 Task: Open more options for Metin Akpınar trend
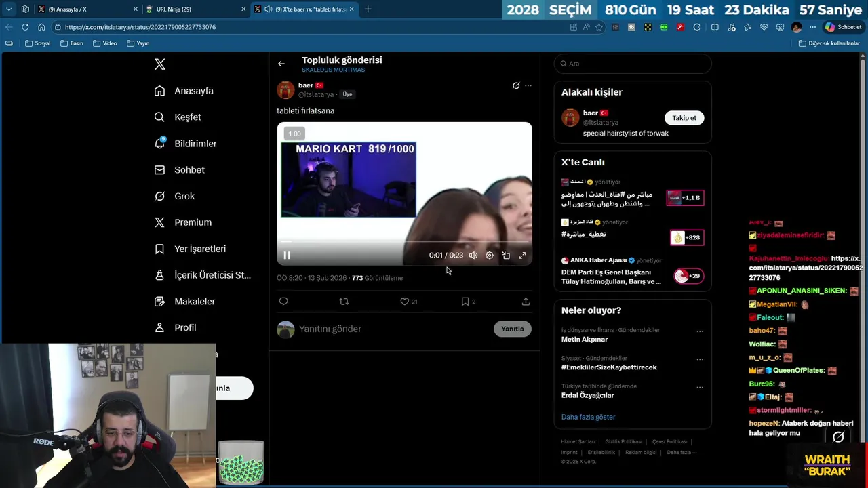[x=700, y=331]
